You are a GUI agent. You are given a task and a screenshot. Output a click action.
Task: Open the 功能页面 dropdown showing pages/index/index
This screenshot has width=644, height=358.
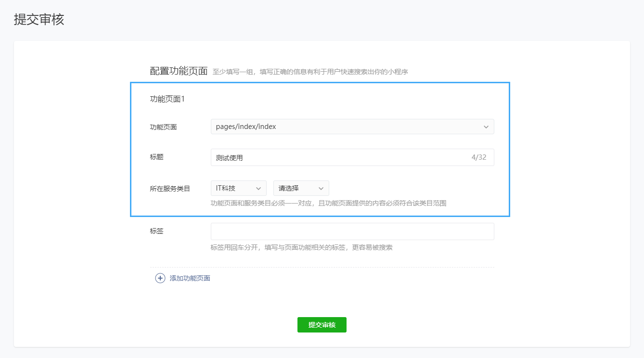click(x=347, y=127)
